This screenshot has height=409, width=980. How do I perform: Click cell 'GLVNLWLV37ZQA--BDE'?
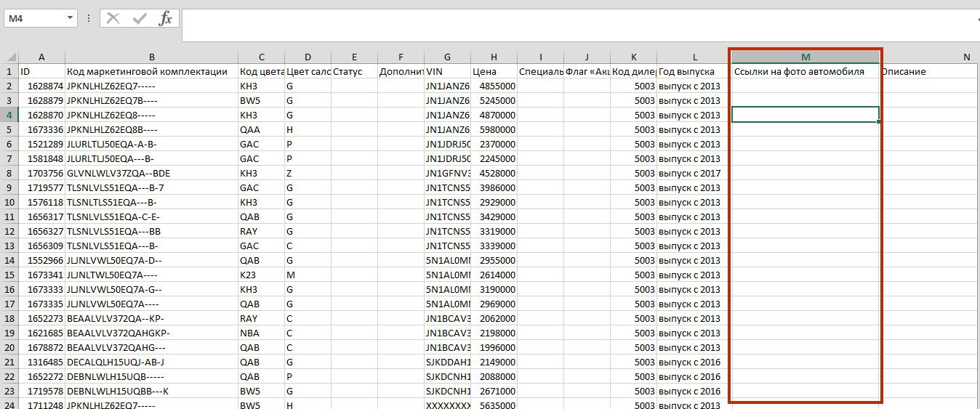[151, 173]
